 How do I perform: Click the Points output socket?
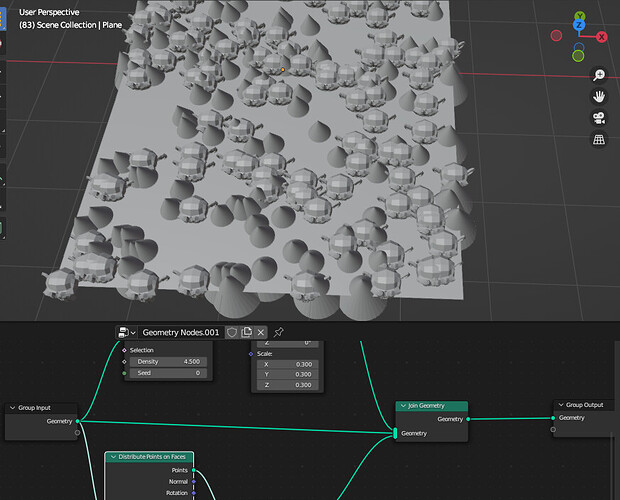pos(194,470)
